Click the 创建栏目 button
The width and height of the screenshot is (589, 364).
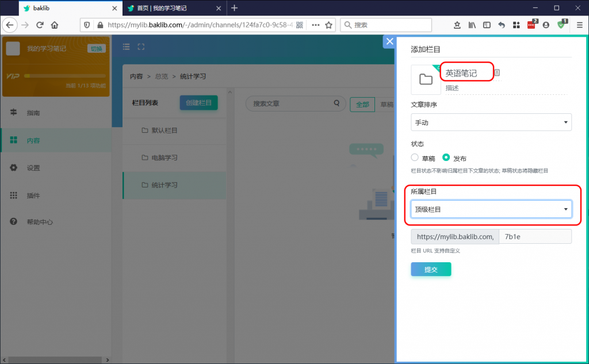tap(198, 103)
